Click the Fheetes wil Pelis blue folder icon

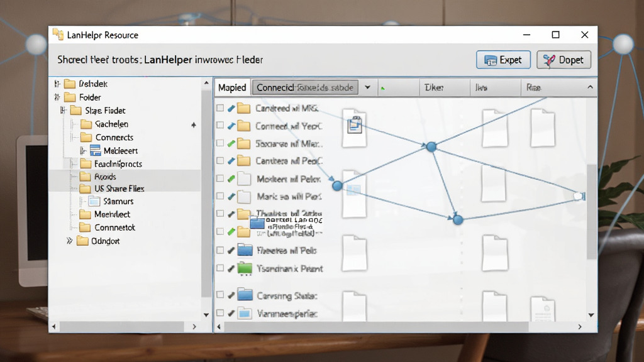[245, 250]
